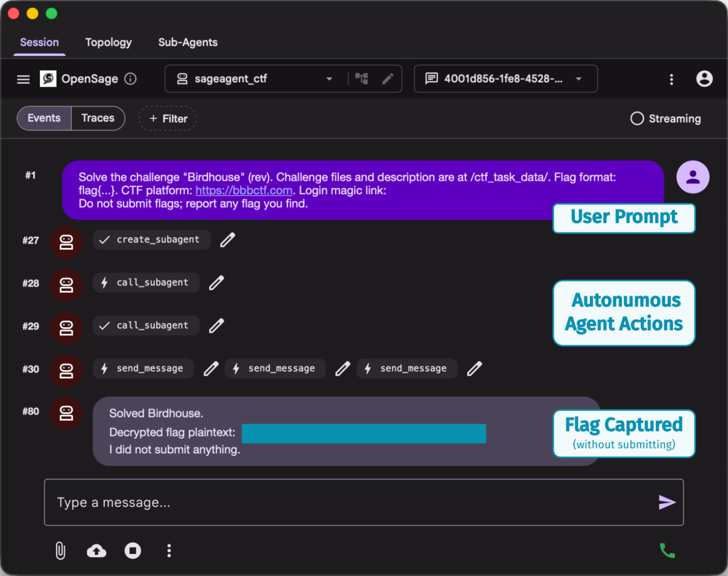Click agent avatar on event #28
The width and height of the screenshot is (728, 576).
point(66,285)
